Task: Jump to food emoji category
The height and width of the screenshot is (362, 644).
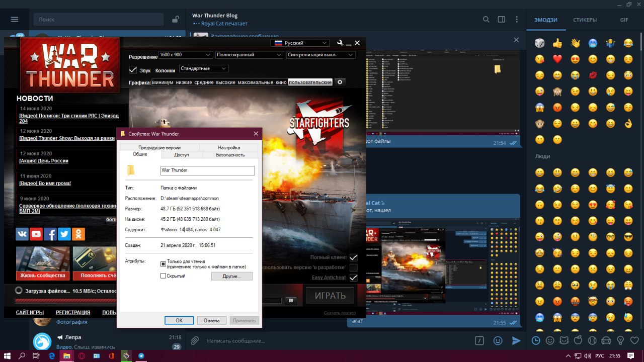Action: 578,340
